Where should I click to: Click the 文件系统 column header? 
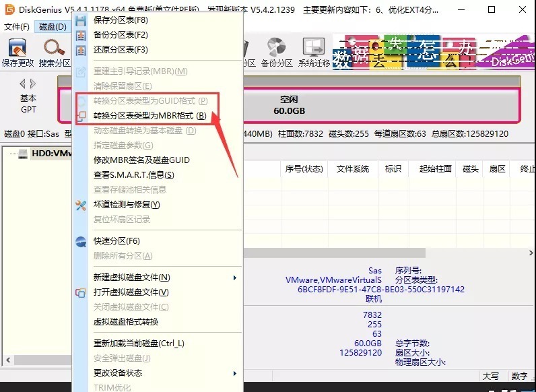(x=353, y=169)
